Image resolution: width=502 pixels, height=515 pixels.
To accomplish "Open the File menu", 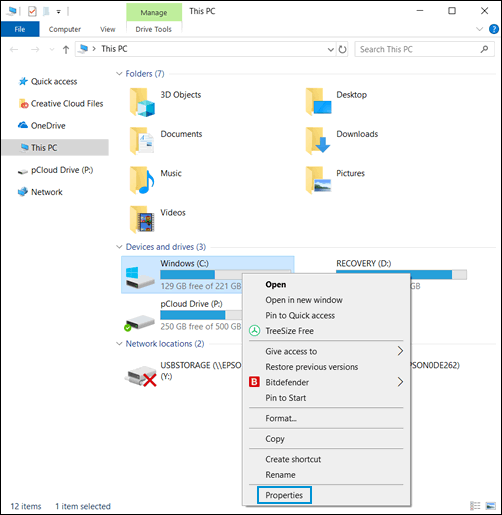I will click(20, 29).
